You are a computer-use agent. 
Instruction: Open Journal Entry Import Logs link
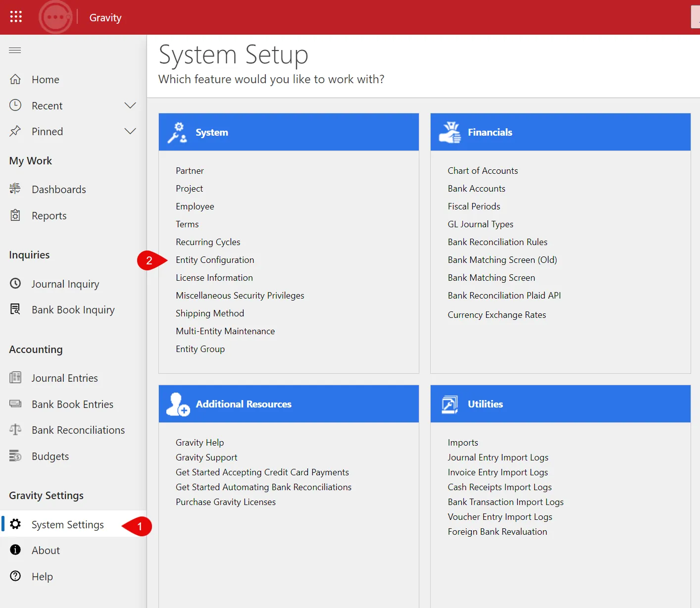pos(498,457)
